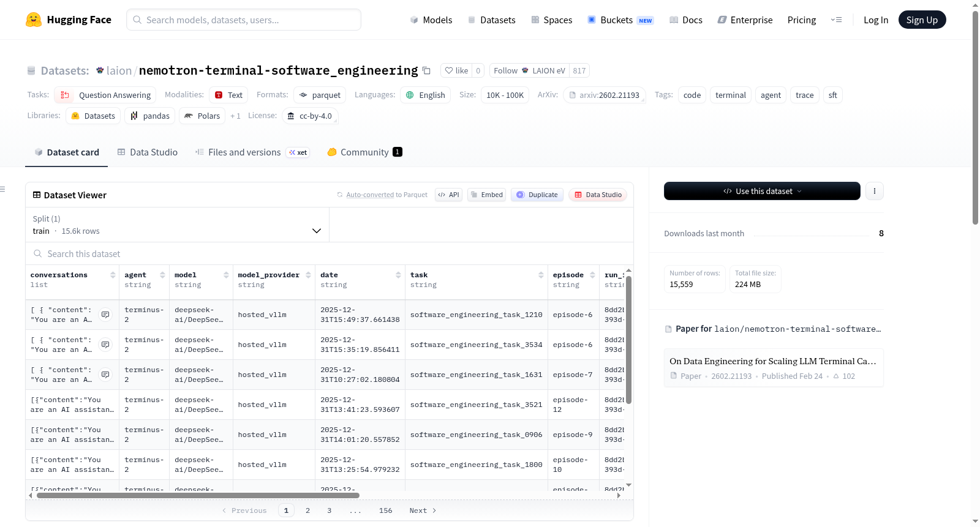Open the Docs menu item
This screenshot has height=527, width=980.
point(685,20)
